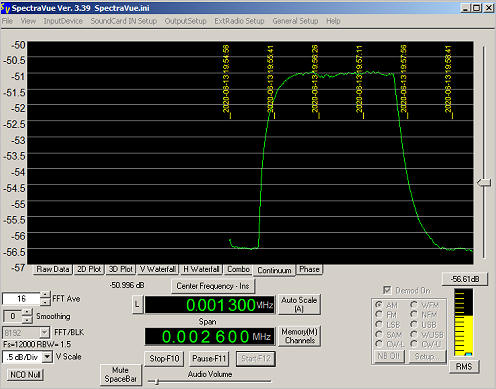496x389 pixels.
Task: Increase Smoothing with up arrow
Action: (x=27, y=313)
